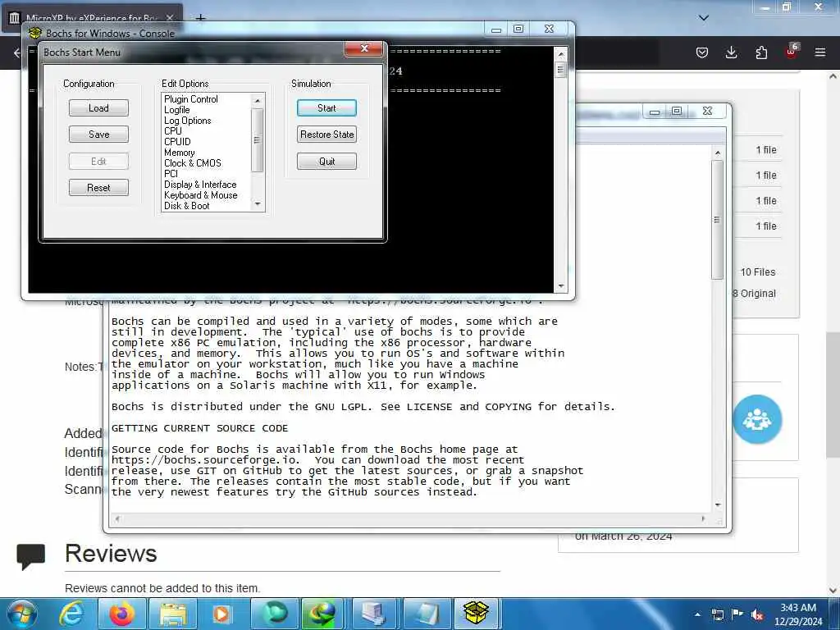The height and width of the screenshot is (630, 840).
Task: Select Memory in Edit Options list
Action: tap(180, 153)
